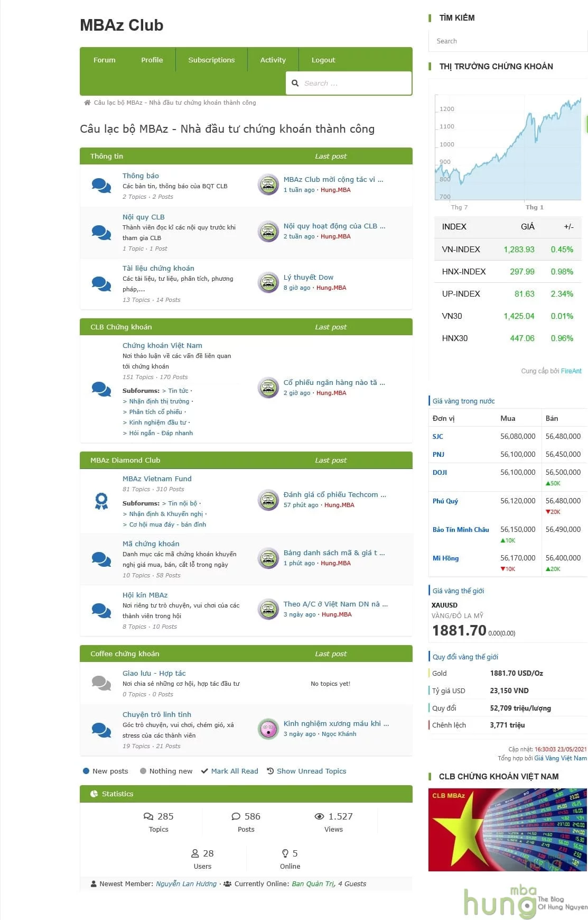Open the Nhận định & Khuyến nghị subforum
The height and width of the screenshot is (920, 588).
(x=166, y=514)
